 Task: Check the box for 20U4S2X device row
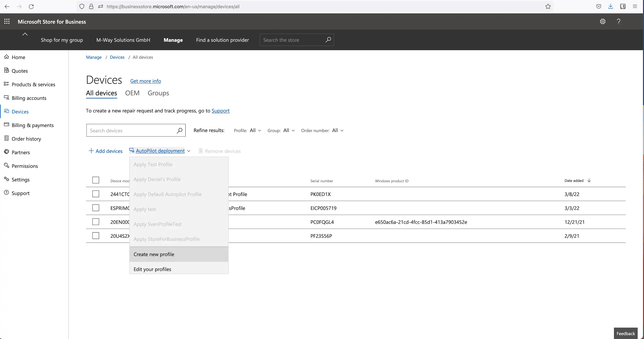[96, 236]
